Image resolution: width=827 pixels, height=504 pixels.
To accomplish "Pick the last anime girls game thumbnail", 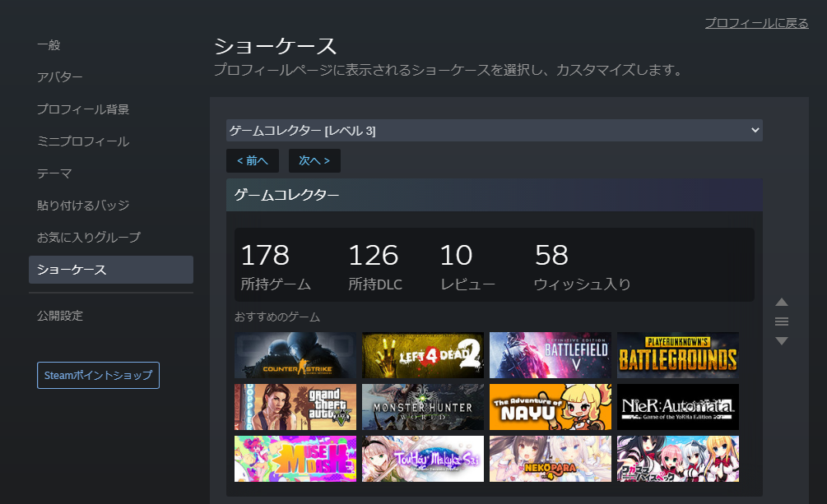I will click(x=678, y=459).
